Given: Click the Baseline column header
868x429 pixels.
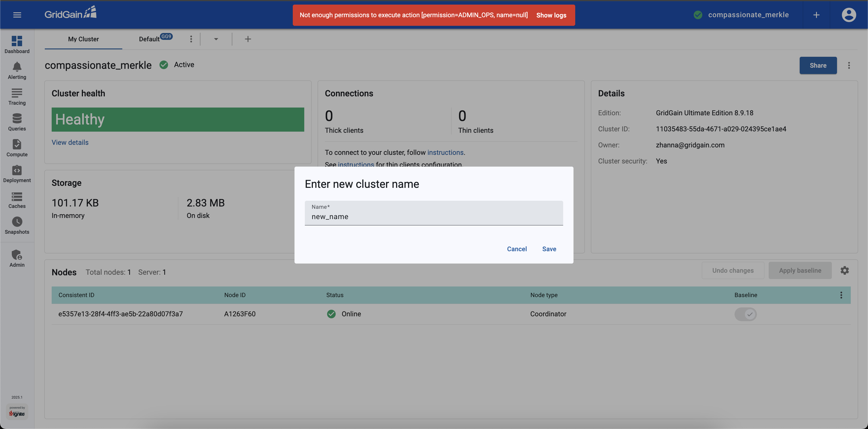Looking at the screenshot, I should [746, 295].
